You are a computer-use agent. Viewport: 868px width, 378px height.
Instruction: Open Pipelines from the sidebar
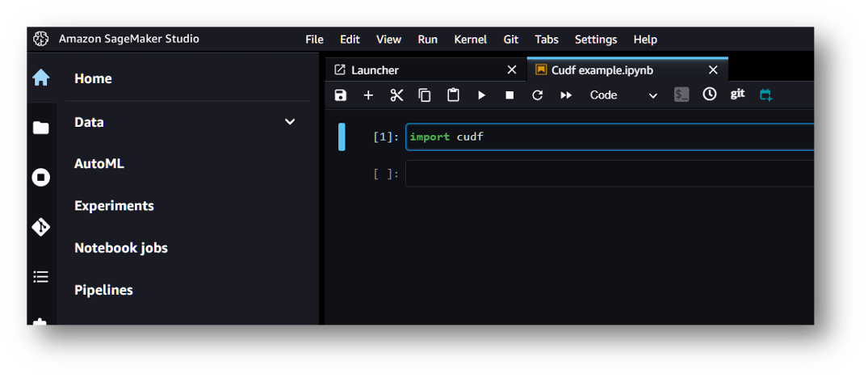pos(103,290)
